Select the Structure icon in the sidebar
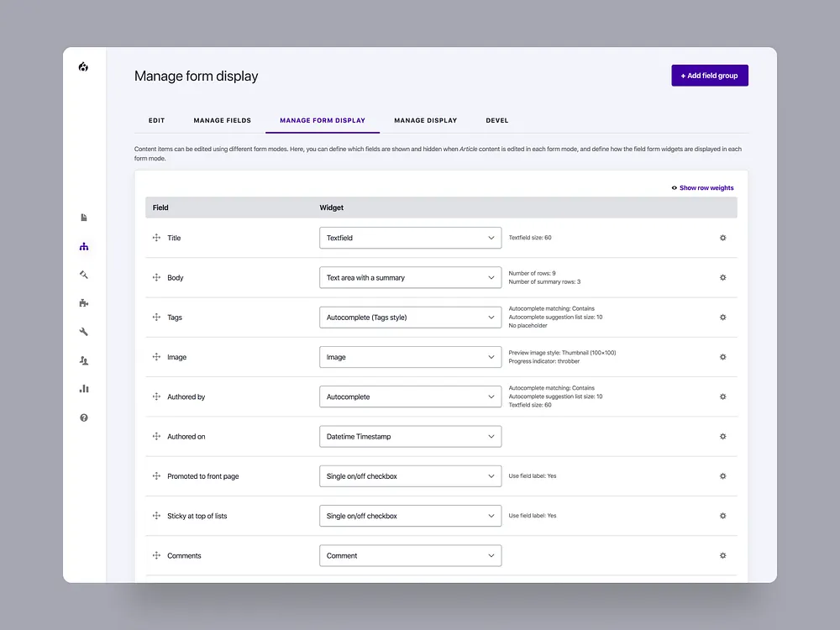This screenshot has height=630, width=840. 83,245
